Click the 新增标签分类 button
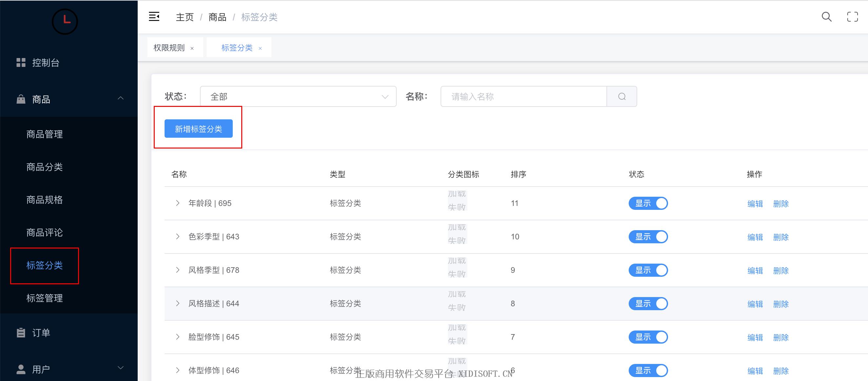This screenshot has width=868, height=381. point(198,129)
